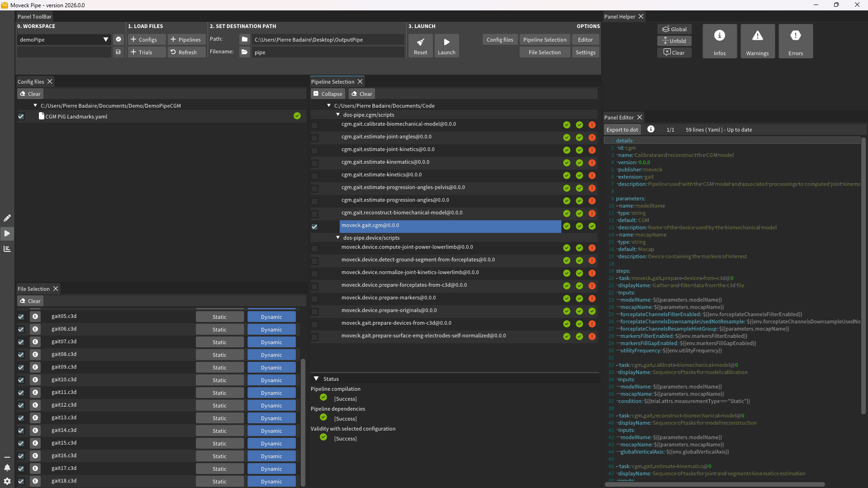Click File Selection list vertical scrollbar
868x488 pixels.
pyautogui.click(x=303, y=422)
